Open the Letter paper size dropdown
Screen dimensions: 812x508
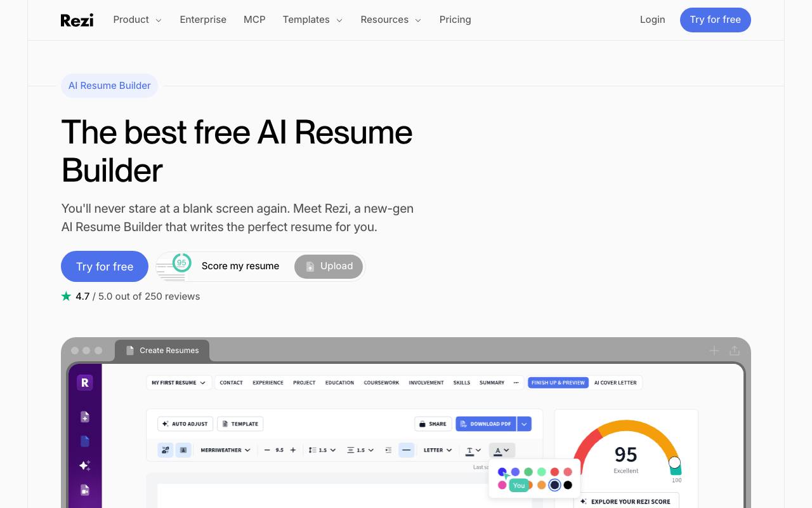(438, 450)
